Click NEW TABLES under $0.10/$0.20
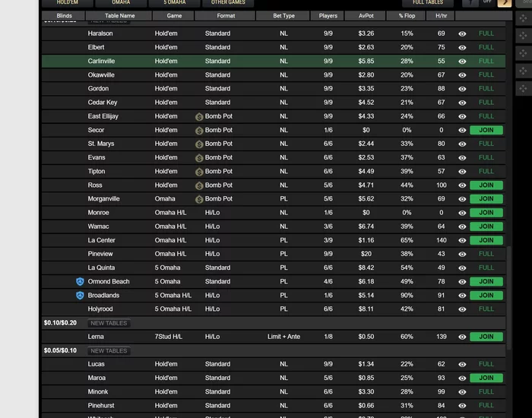Screen dimensions: 532x418 pos(109,323)
